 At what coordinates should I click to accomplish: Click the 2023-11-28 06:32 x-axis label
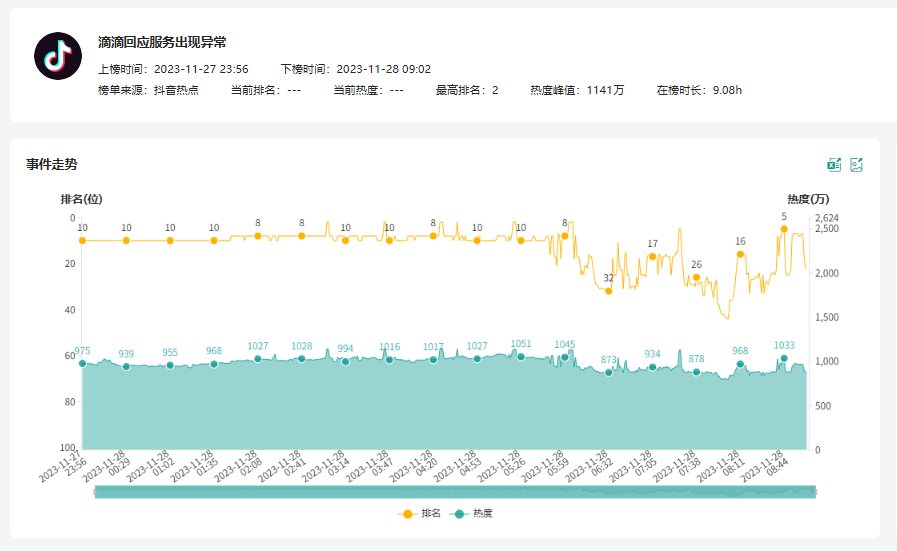coord(590,466)
